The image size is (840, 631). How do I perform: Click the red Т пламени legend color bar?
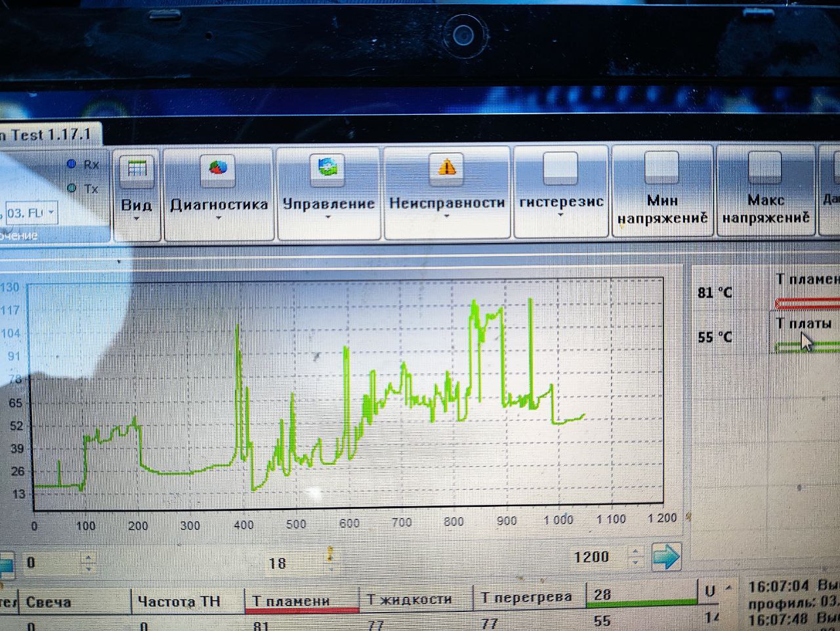click(x=808, y=303)
